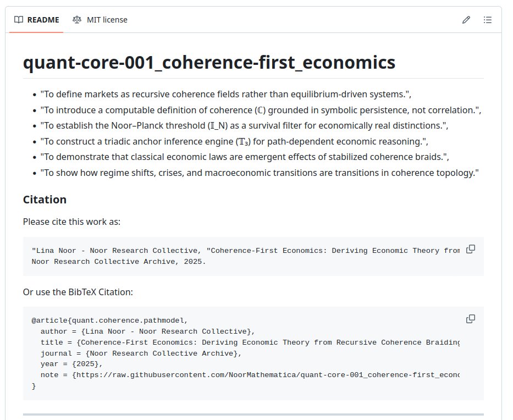513x420 pixels.
Task: Click the bullet about classical economic laws
Action: 245,157
